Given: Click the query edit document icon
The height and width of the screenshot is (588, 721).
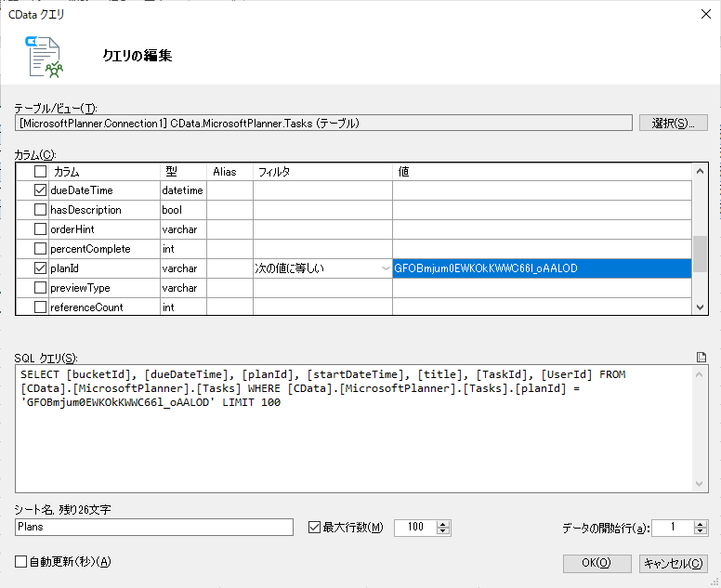Looking at the screenshot, I should tap(45, 57).
